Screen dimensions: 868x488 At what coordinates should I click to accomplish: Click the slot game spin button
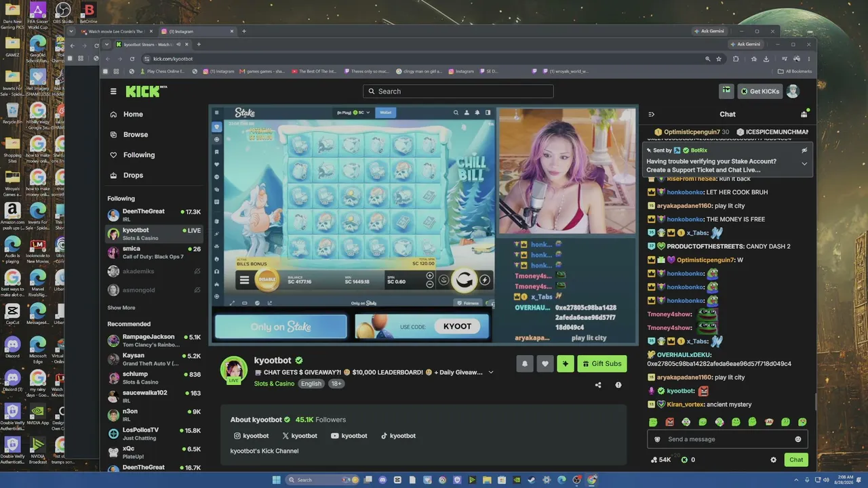[465, 280]
